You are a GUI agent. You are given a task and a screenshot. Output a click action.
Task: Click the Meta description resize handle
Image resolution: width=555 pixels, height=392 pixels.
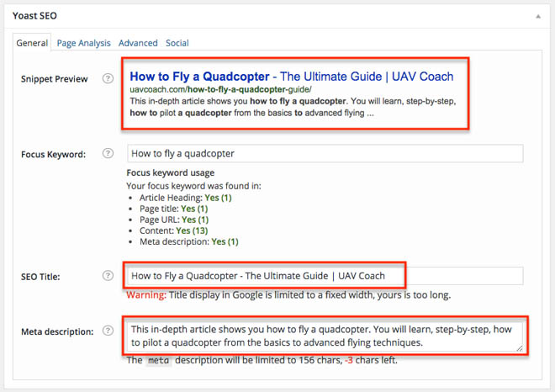pos(519,348)
